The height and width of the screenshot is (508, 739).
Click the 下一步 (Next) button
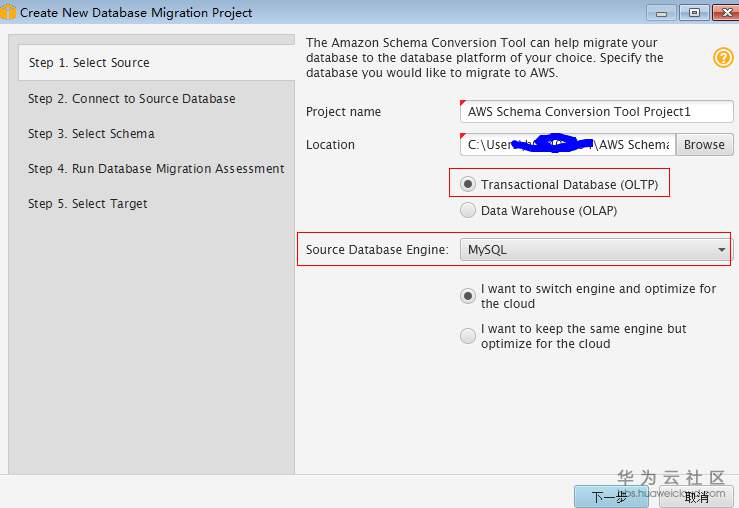611,497
